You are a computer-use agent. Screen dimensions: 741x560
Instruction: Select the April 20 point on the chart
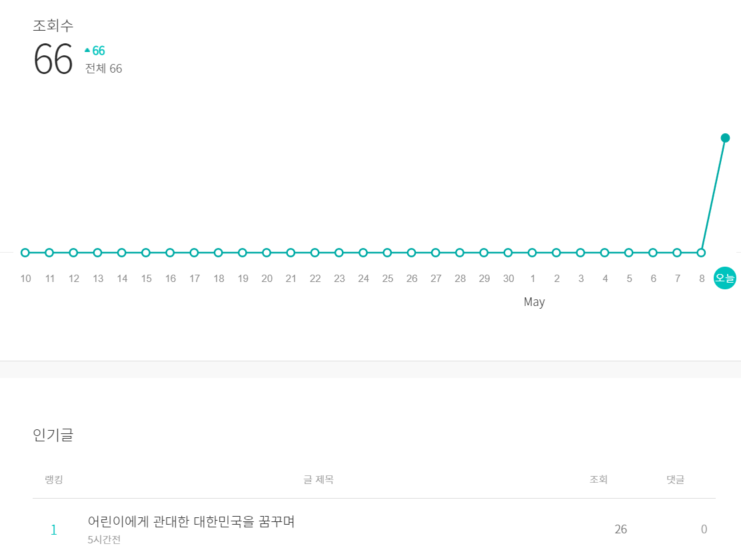click(267, 252)
